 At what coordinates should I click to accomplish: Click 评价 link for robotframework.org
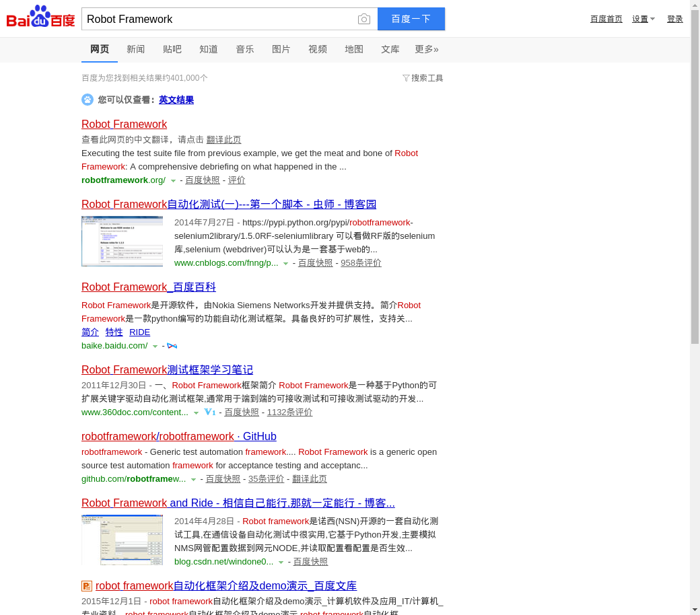click(x=237, y=180)
